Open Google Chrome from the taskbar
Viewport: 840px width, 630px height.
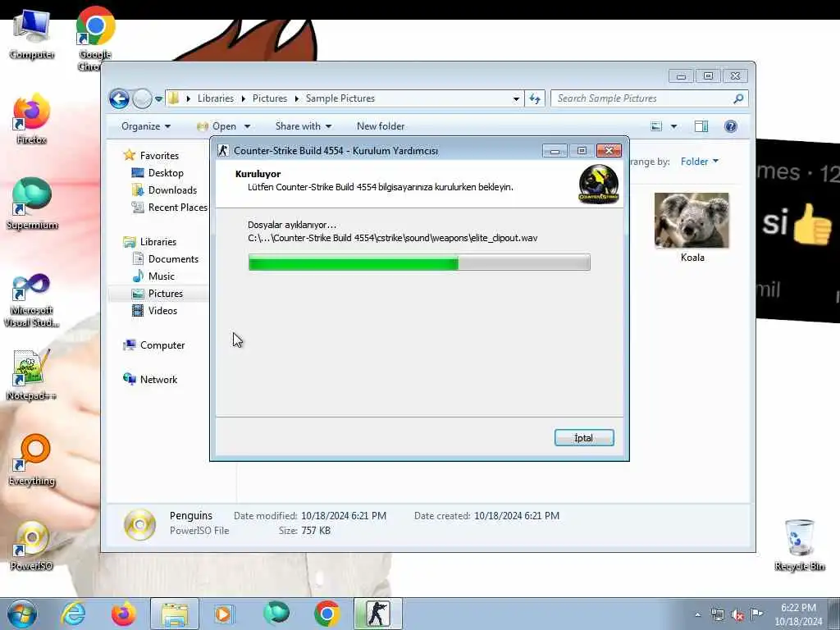click(326, 614)
